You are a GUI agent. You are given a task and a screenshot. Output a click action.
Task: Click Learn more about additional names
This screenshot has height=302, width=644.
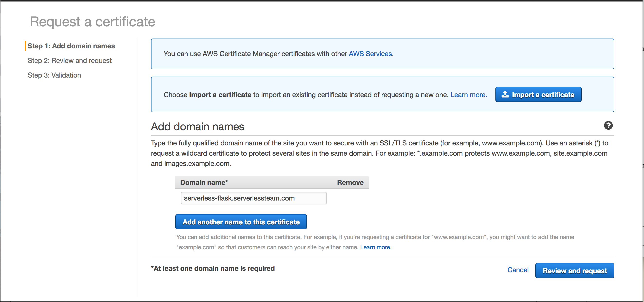tap(376, 247)
